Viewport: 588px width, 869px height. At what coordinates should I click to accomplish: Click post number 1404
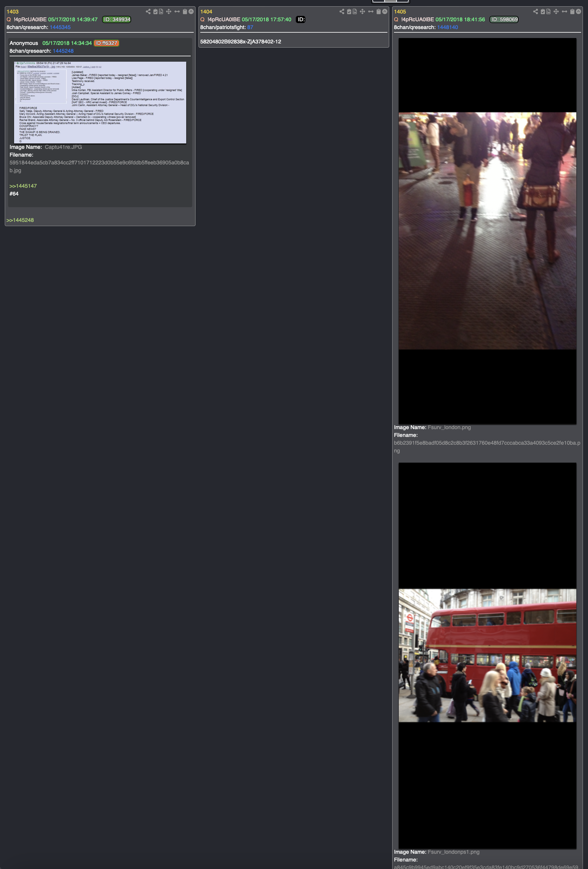pyautogui.click(x=206, y=12)
